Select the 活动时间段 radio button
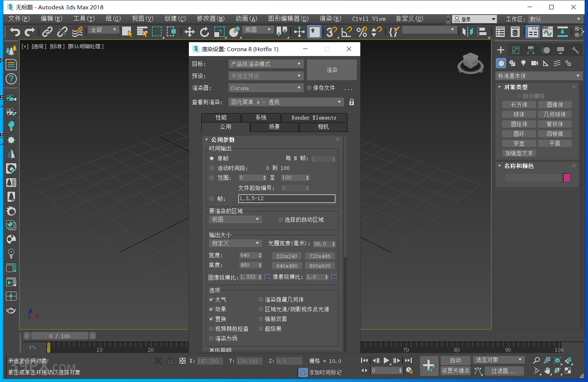Image resolution: width=588 pixels, height=382 pixels. (212, 168)
